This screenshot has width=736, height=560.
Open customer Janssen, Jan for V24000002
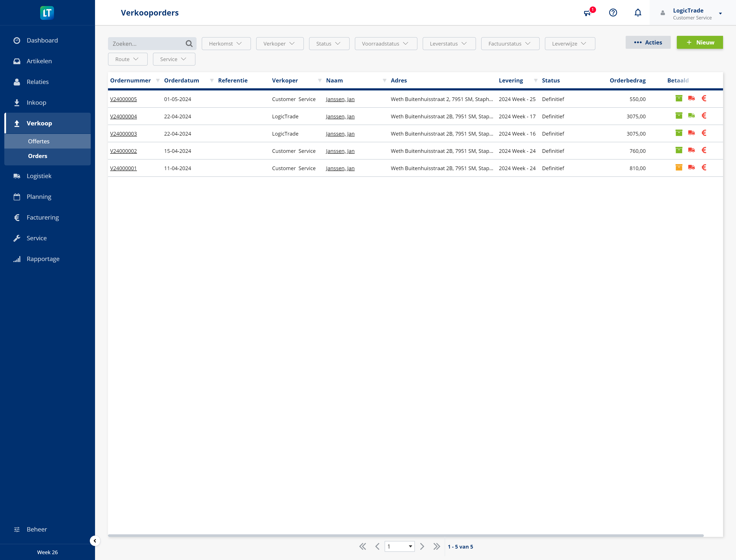[x=340, y=151]
